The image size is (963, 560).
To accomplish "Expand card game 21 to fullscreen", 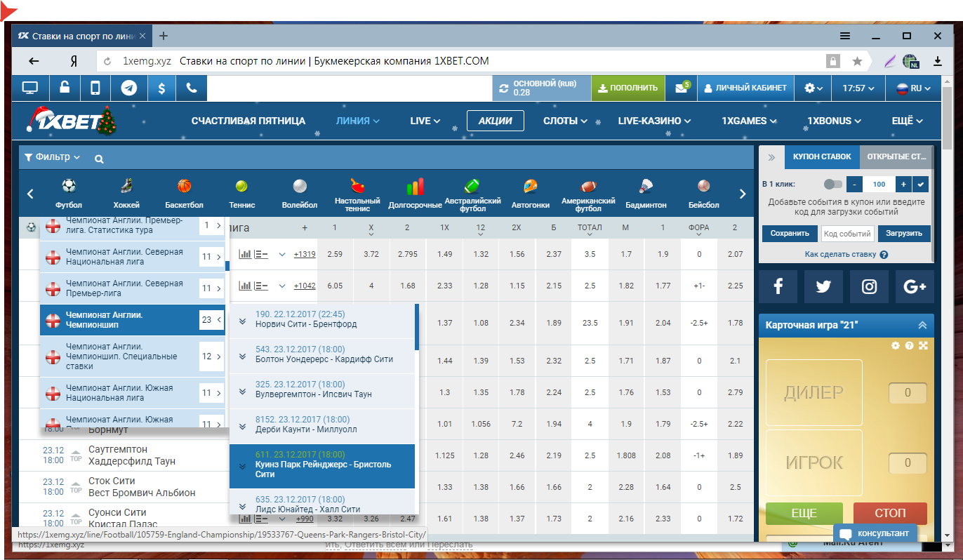I will coord(923,345).
